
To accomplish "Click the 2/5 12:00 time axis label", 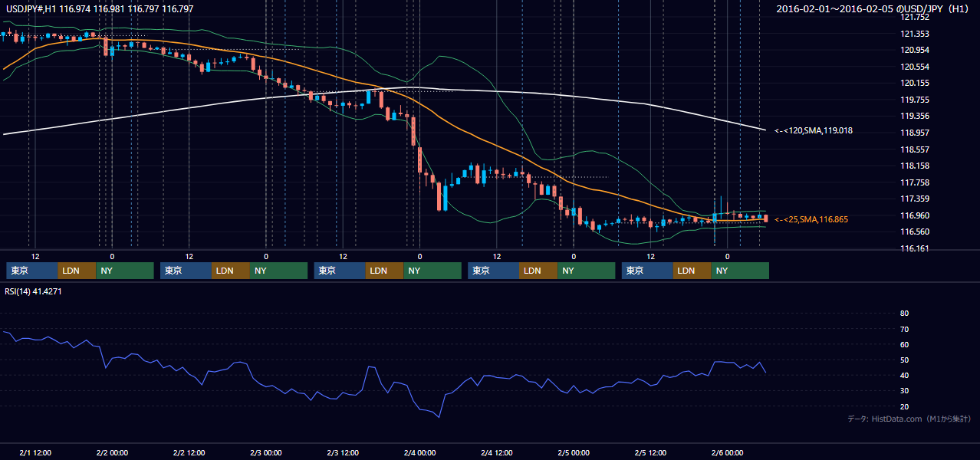I will point(650,453).
